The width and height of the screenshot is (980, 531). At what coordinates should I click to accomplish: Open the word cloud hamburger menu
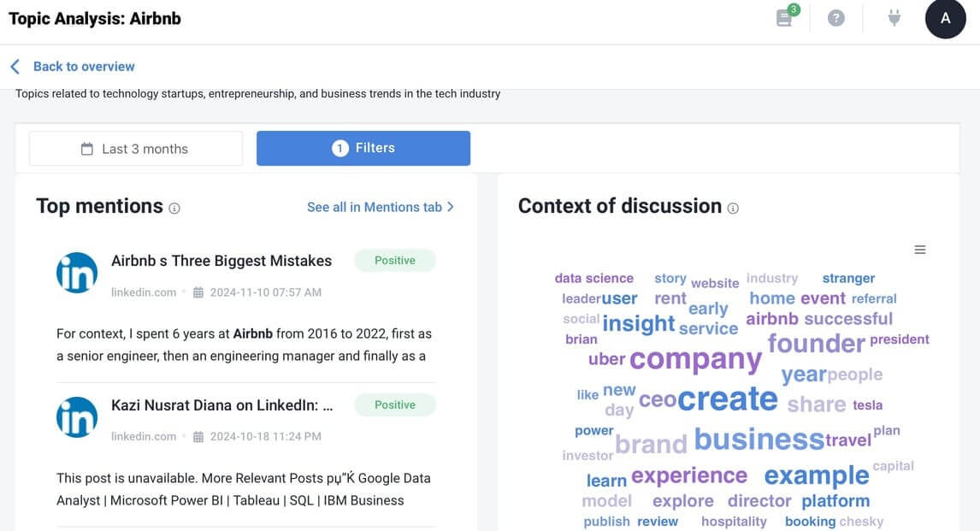pos(920,250)
